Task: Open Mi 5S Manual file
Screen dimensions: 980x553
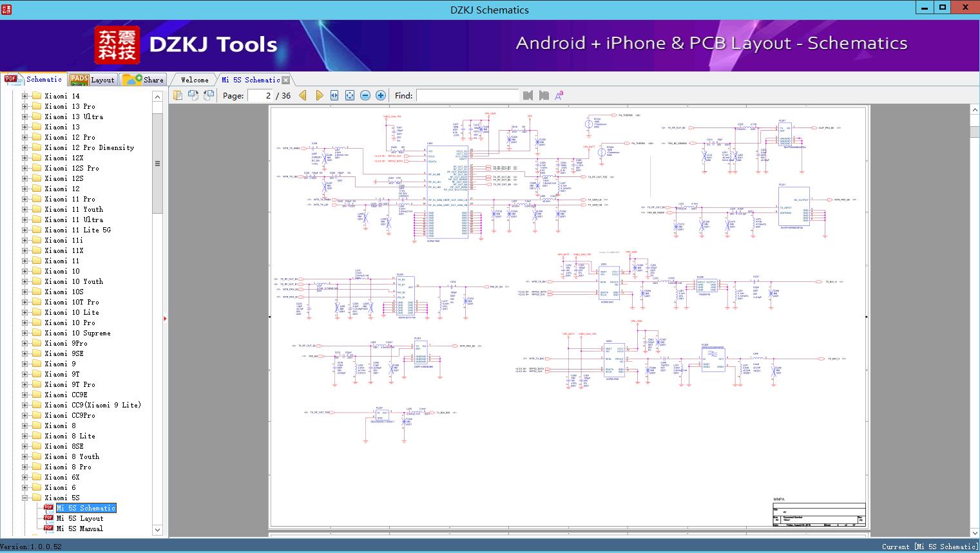Action: [79, 529]
